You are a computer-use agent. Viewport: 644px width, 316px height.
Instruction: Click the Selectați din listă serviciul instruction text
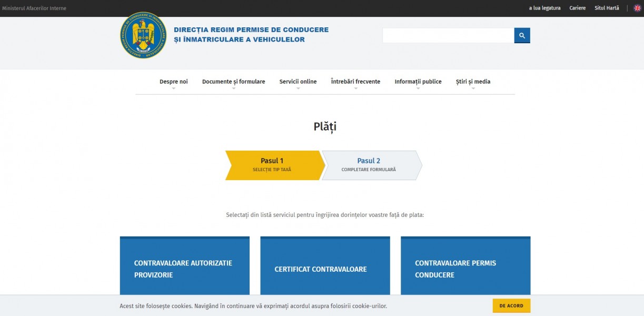[x=325, y=215]
